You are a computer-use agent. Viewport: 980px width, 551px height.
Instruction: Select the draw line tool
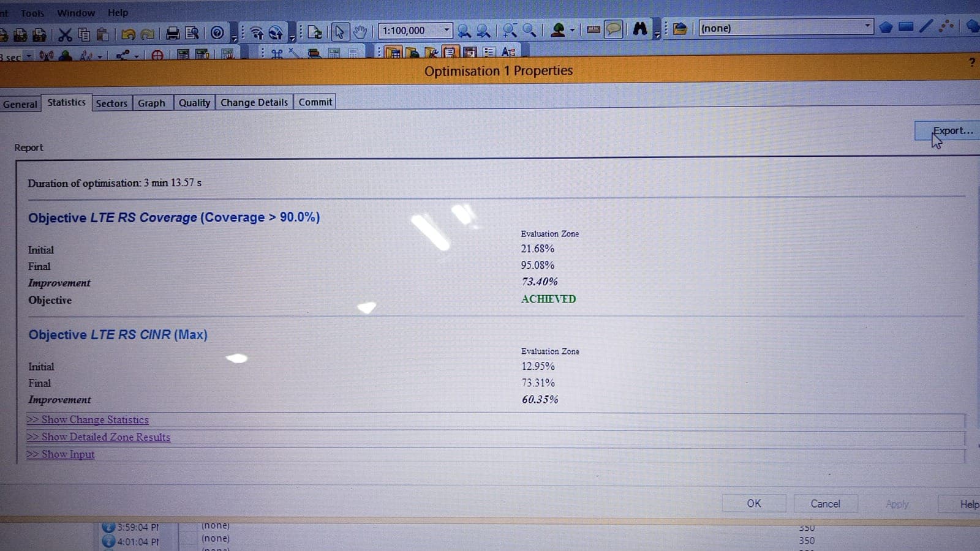coord(926,26)
